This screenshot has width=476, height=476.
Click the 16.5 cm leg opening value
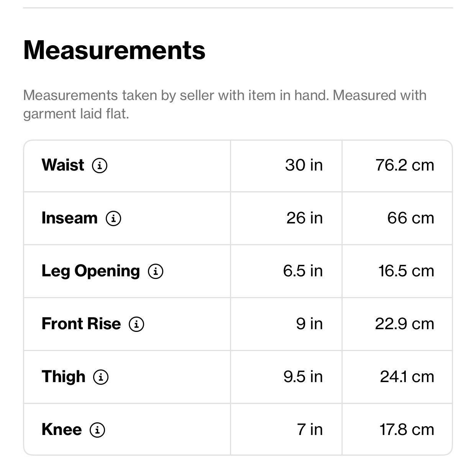click(x=406, y=271)
